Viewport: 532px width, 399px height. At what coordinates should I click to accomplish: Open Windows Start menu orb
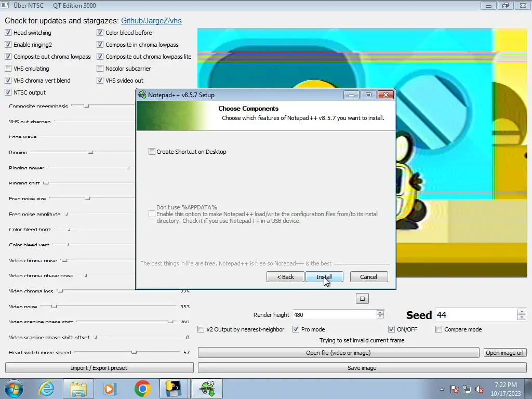14,389
